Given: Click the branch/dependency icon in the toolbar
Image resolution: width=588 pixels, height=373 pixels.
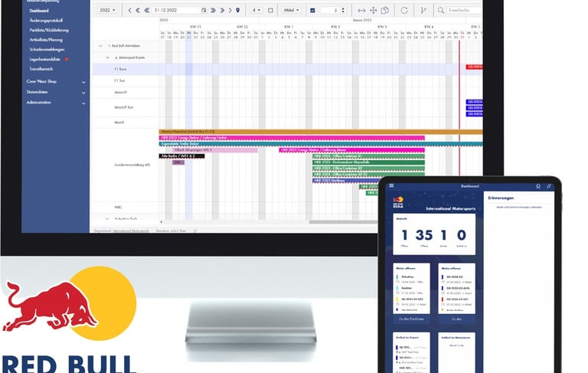Looking at the screenshot, I should (423, 11).
